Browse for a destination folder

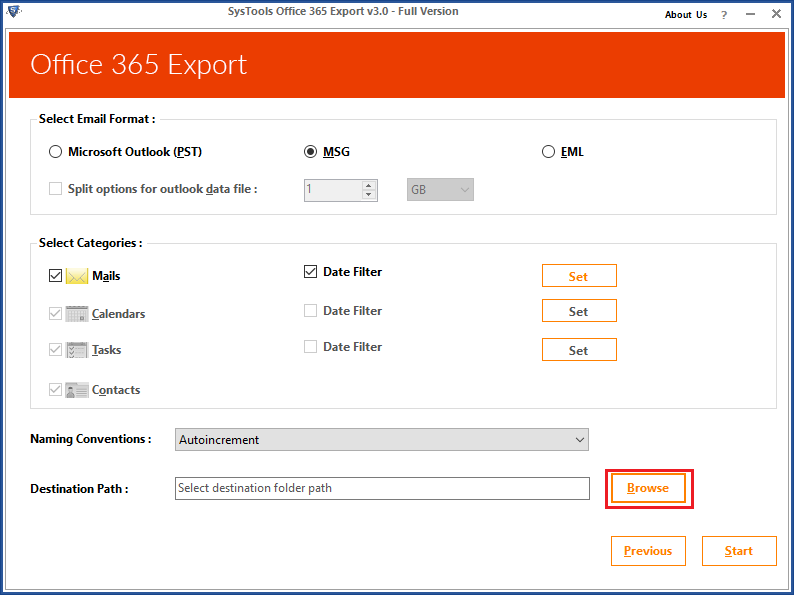click(648, 488)
